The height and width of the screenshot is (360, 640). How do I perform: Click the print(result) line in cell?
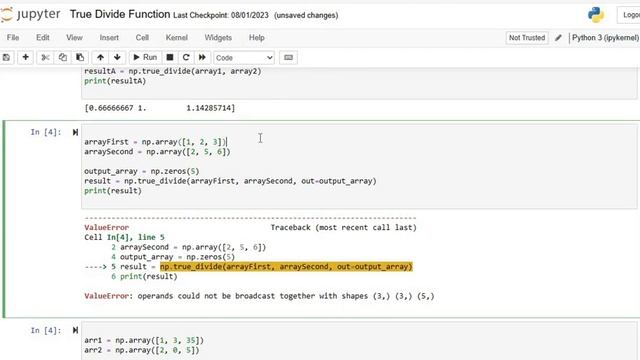(x=113, y=191)
